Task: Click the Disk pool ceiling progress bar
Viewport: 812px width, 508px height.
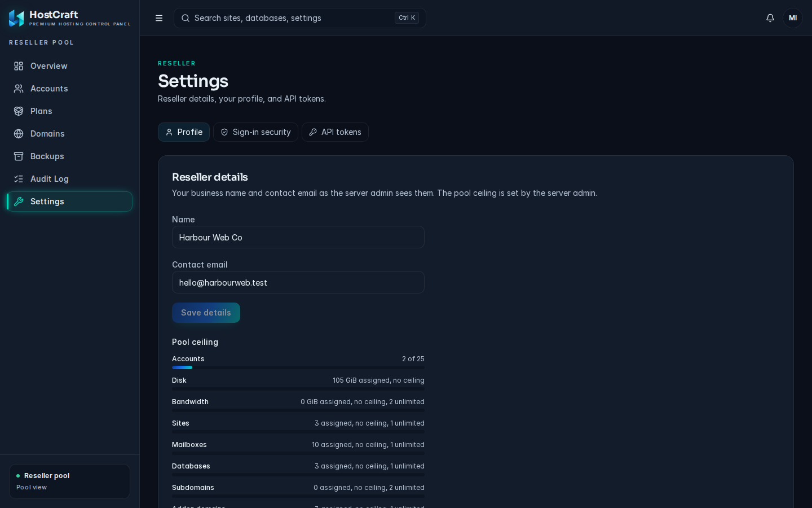Action: click(298, 389)
